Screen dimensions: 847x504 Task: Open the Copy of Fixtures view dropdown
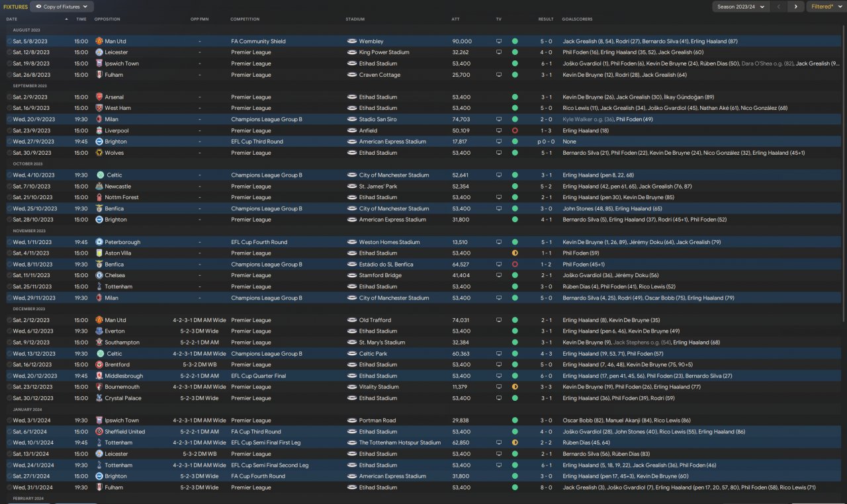pos(62,7)
